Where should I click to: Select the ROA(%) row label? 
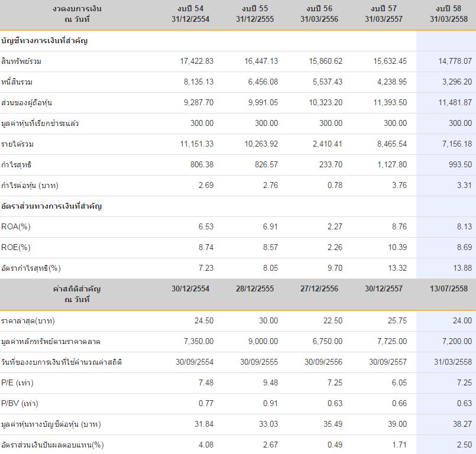16,226
